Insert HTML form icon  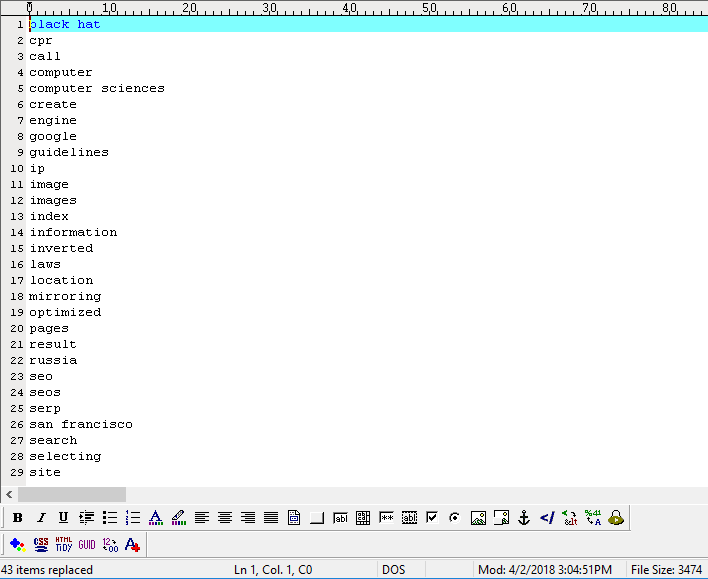(294, 518)
